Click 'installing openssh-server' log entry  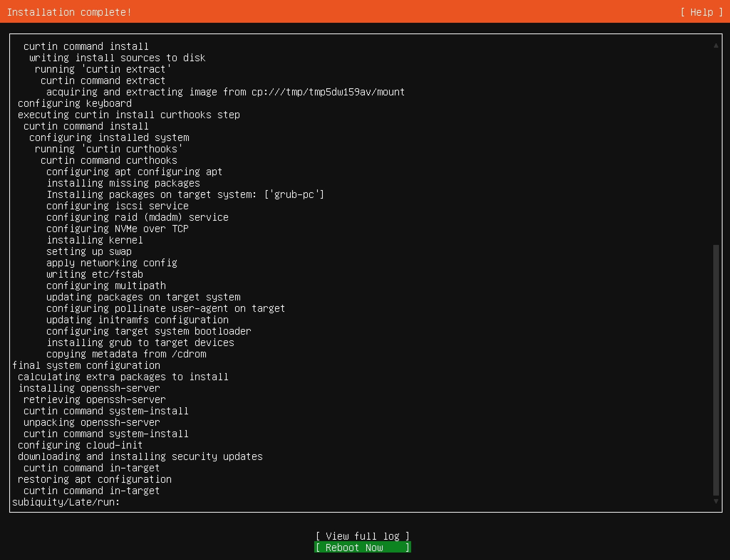tap(89, 388)
